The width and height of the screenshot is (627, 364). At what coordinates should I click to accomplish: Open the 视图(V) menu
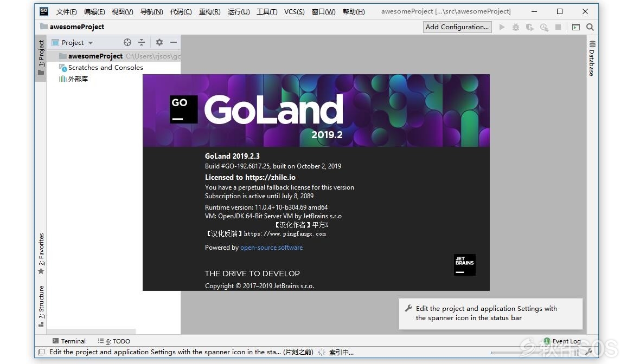tap(123, 11)
